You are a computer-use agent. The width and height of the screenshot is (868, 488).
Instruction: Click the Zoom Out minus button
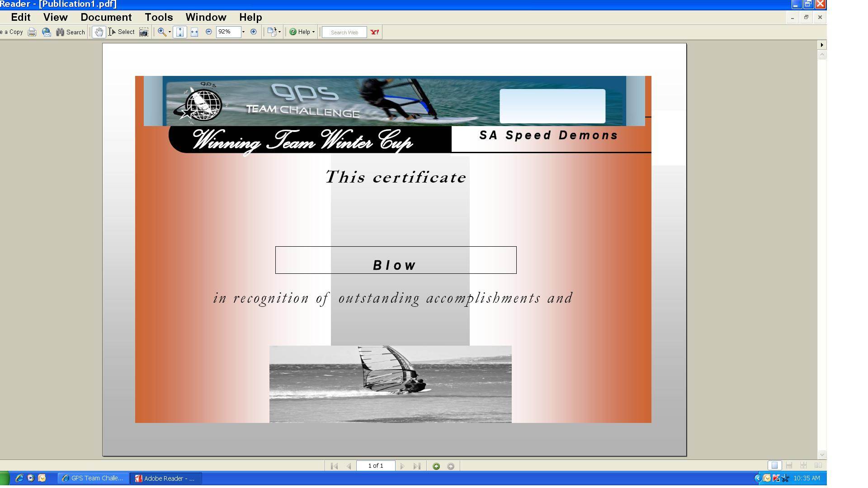coord(209,32)
